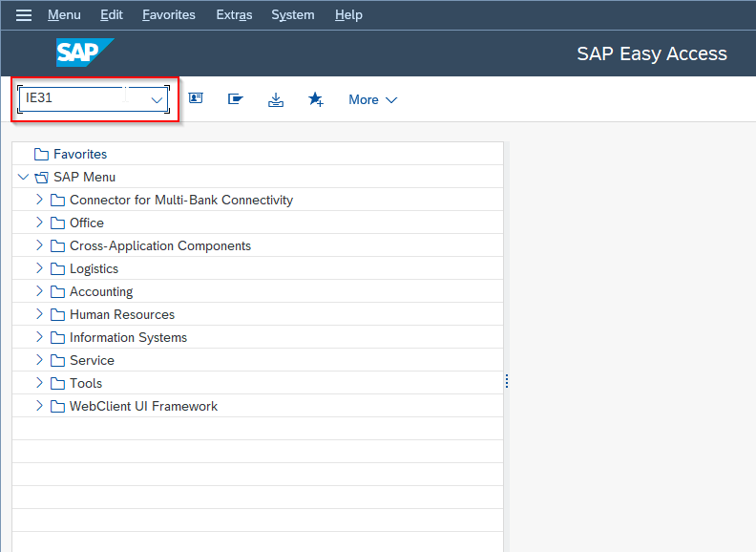Image resolution: width=756 pixels, height=552 pixels.
Task: Click the vertical splitter handle dots
Action: 507,381
